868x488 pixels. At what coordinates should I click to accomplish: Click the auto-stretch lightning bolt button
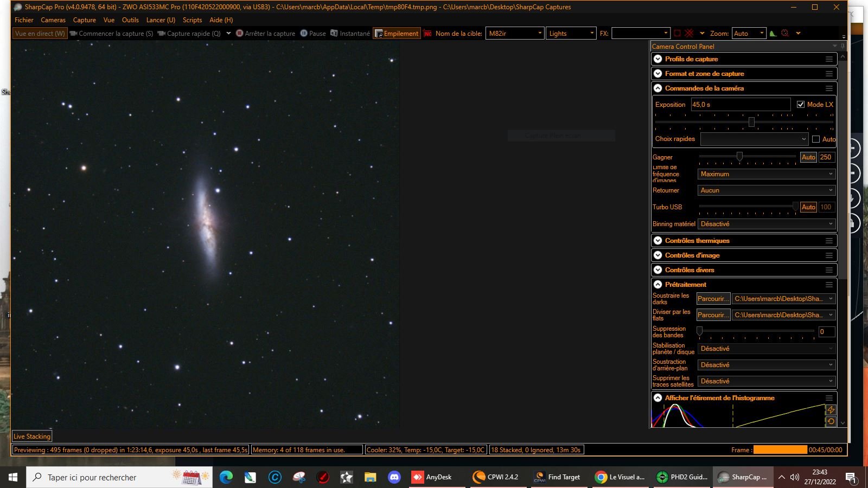pos(831,410)
